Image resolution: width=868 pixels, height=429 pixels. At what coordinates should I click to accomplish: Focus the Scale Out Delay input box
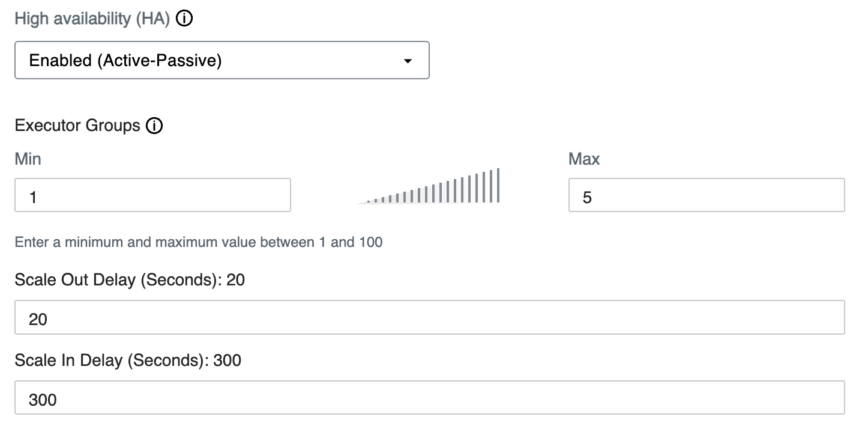point(429,318)
